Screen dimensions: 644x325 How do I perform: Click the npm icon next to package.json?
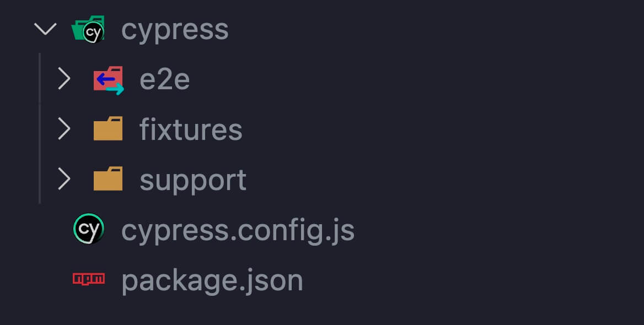[88, 279]
